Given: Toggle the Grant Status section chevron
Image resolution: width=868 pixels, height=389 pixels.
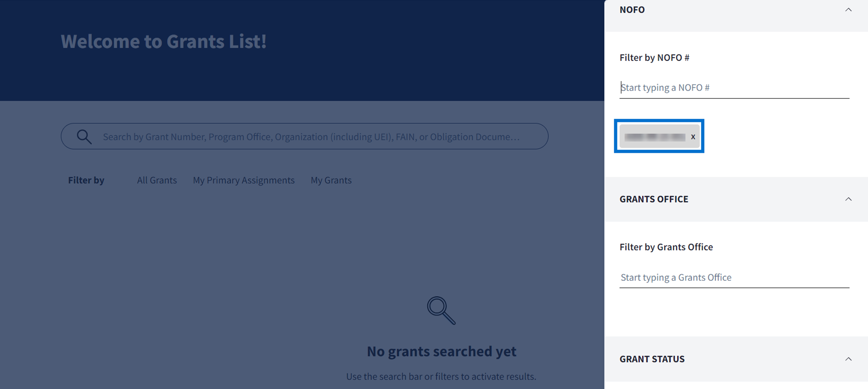Looking at the screenshot, I should click(x=848, y=359).
